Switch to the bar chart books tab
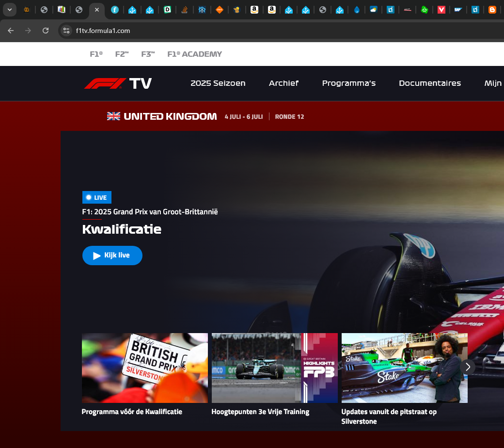Image resolution: width=504 pixels, height=448 pixels. point(62,10)
